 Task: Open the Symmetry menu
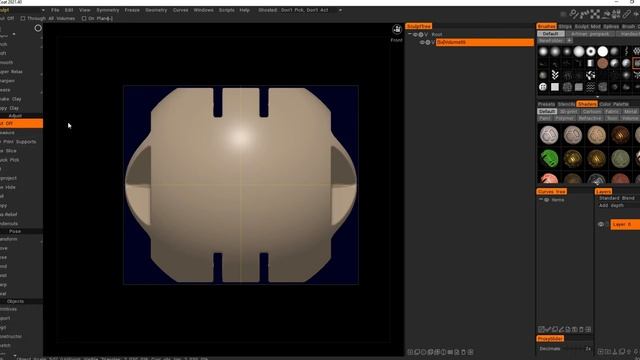(x=108, y=10)
